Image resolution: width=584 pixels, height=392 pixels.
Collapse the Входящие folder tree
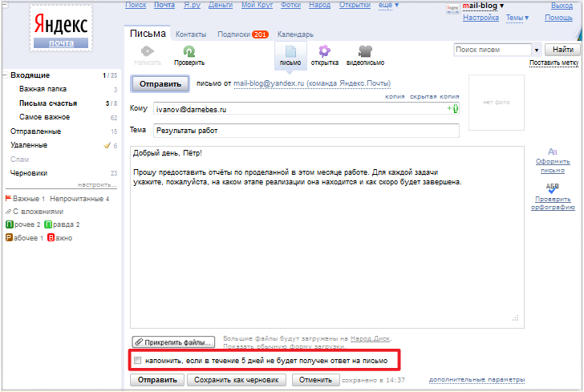coord(5,75)
